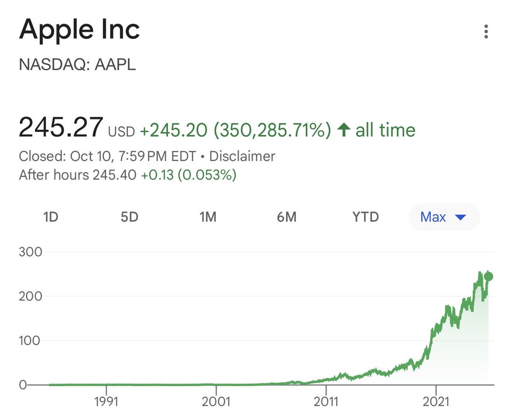Switch to the 5D time range
513x420 pixels.
click(x=129, y=217)
